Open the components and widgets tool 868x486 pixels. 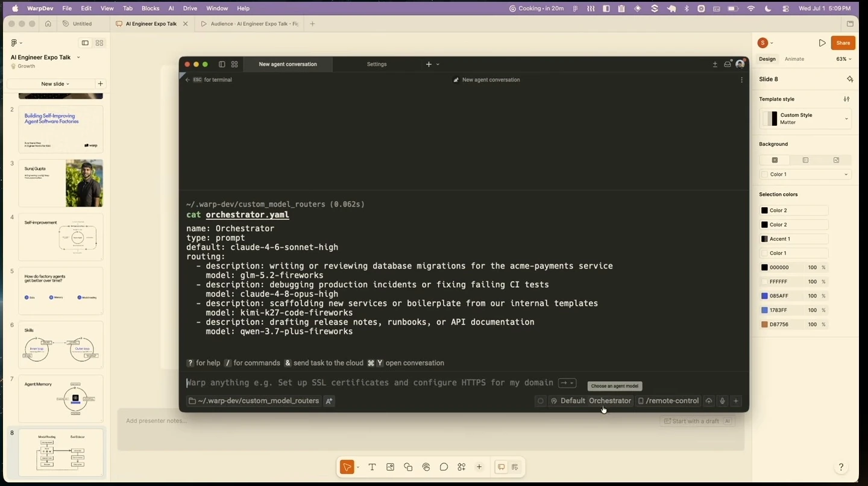[462, 467]
